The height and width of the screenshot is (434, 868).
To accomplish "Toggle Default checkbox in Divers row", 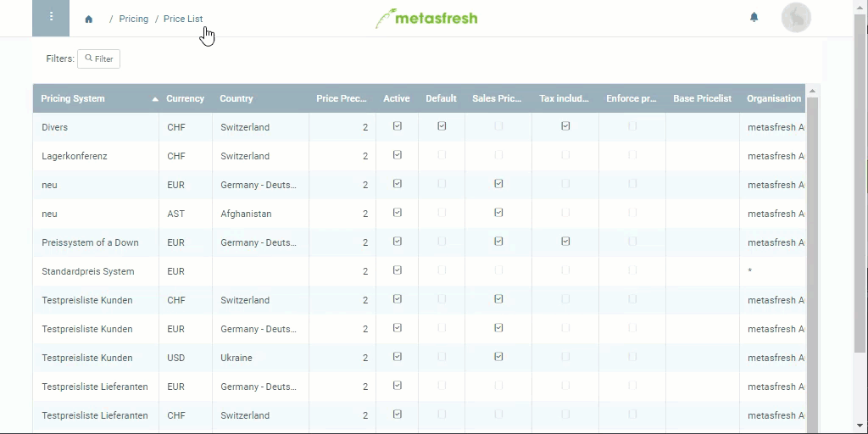I will coord(442,126).
